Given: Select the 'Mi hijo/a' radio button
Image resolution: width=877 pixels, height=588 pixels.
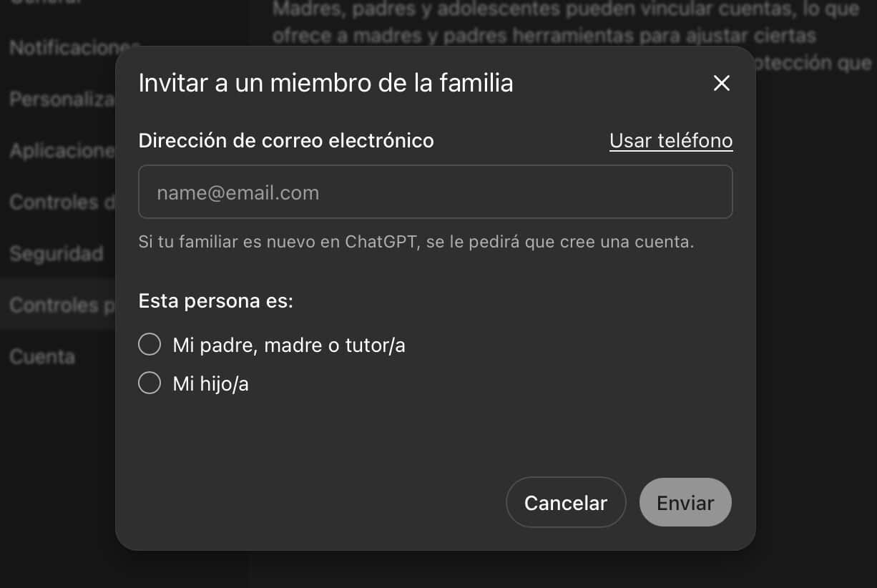Looking at the screenshot, I should coord(150,383).
